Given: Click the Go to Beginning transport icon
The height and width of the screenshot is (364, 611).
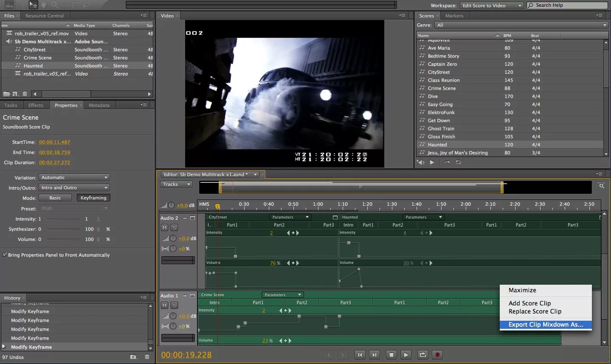Looking at the screenshot, I should (360, 355).
